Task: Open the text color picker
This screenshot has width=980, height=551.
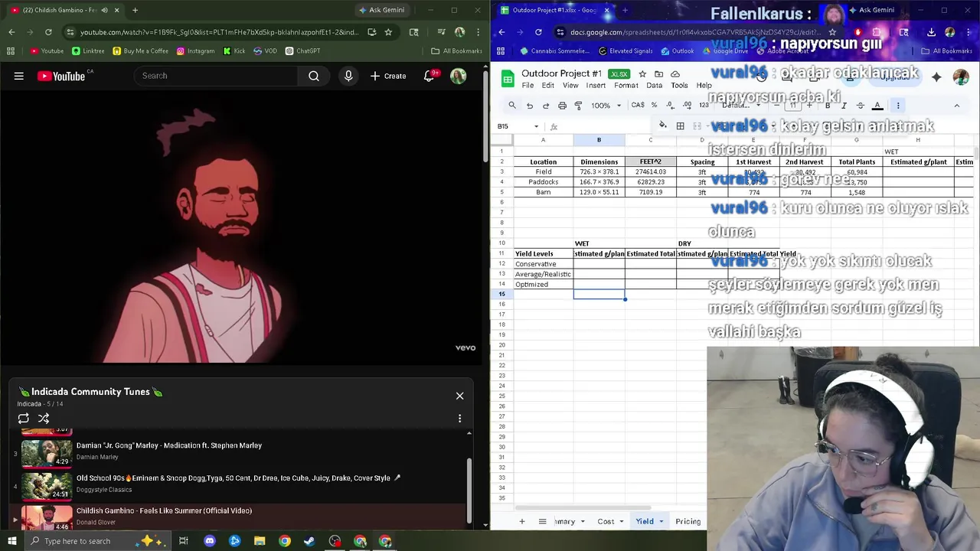Action: 877,106
